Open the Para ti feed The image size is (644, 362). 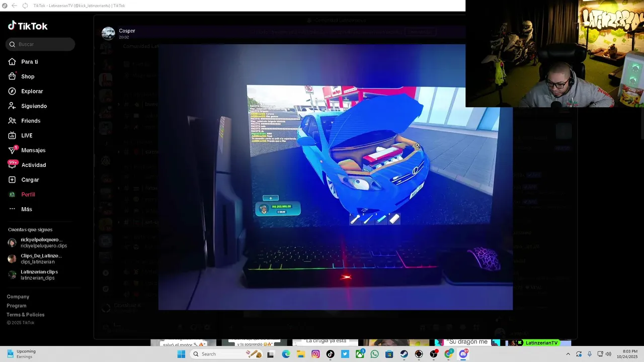point(30,62)
